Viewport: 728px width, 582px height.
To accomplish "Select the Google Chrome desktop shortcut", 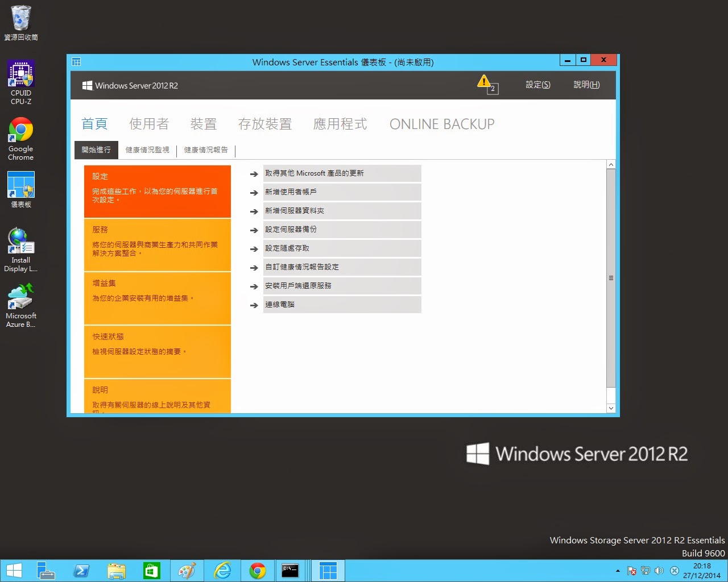I will click(x=21, y=139).
